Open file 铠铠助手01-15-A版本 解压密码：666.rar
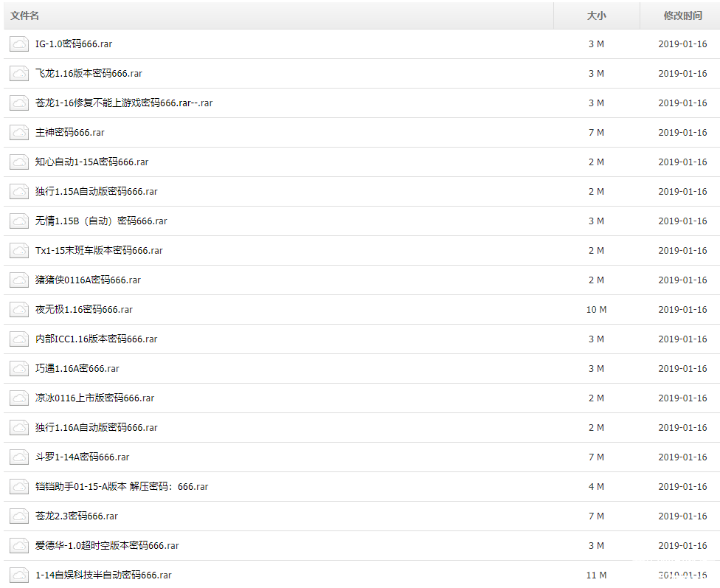Image resolution: width=720 pixels, height=588 pixels. tap(122, 486)
